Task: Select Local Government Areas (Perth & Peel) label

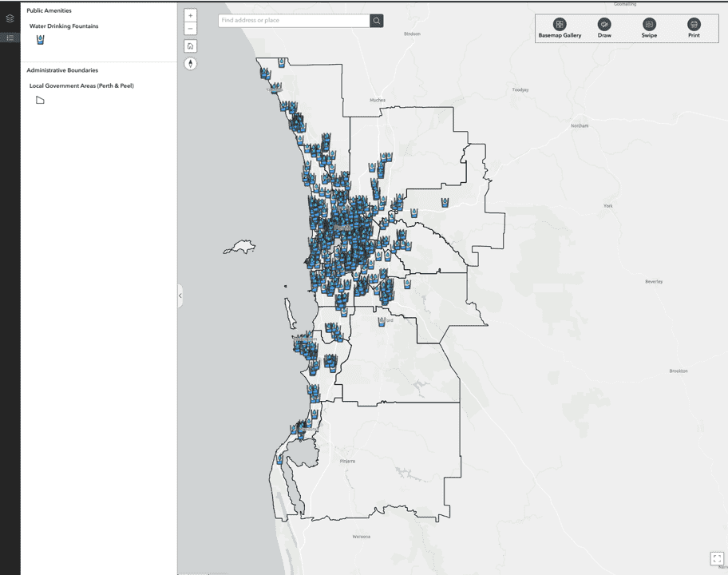Action: point(81,85)
